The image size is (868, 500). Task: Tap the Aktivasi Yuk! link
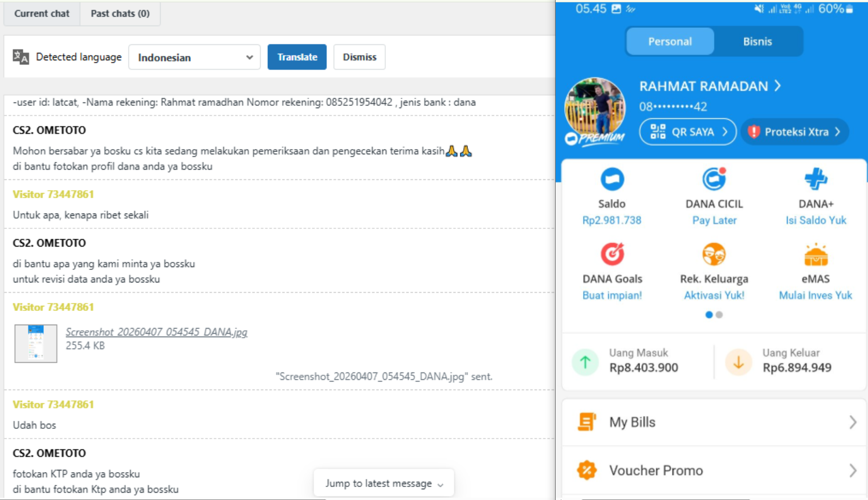(714, 296)
